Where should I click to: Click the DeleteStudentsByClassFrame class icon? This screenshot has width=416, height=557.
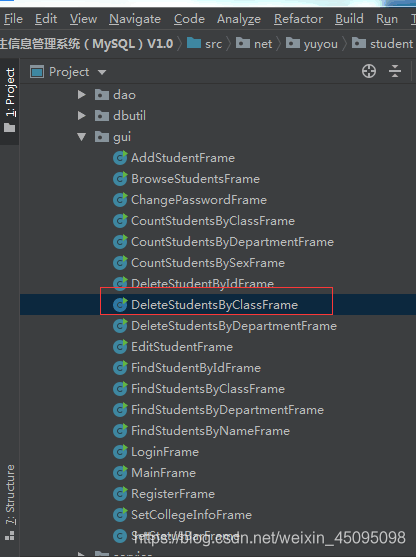120,304
